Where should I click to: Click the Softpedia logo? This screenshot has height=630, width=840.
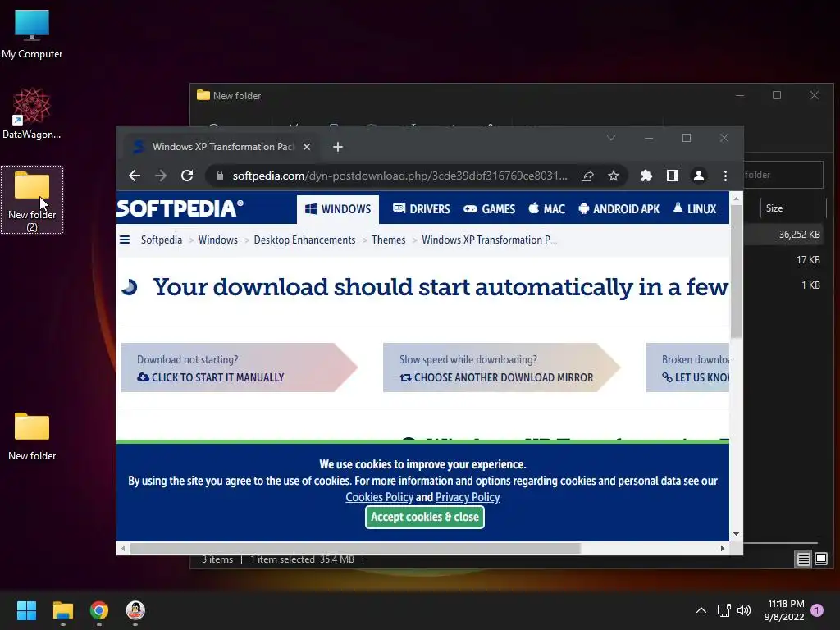180,208
